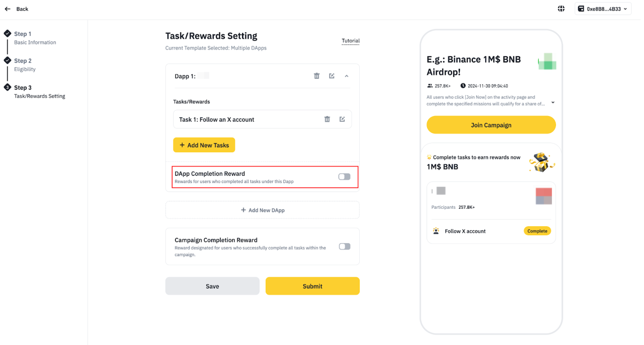Open the Tutorial link
644x345 pixels.
click(350, 40)
